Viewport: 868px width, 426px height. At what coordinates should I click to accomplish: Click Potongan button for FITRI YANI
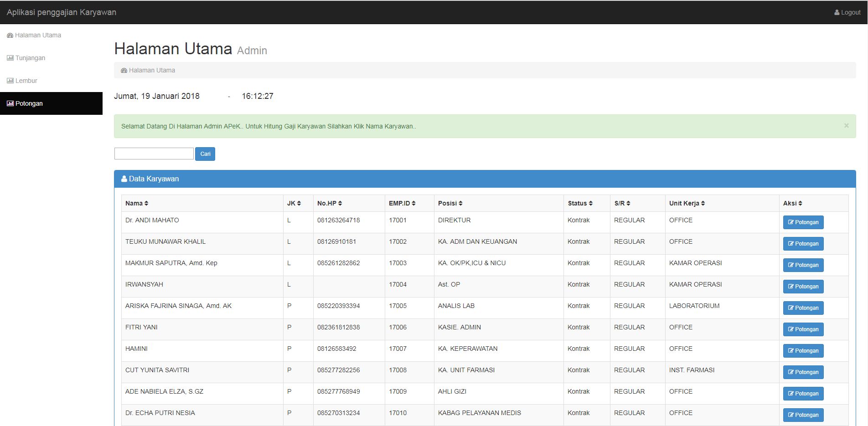point(803,329)
